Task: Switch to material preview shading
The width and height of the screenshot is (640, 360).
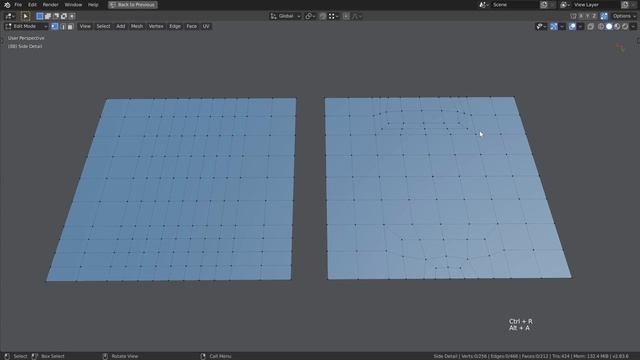Action: click(617, 27)
